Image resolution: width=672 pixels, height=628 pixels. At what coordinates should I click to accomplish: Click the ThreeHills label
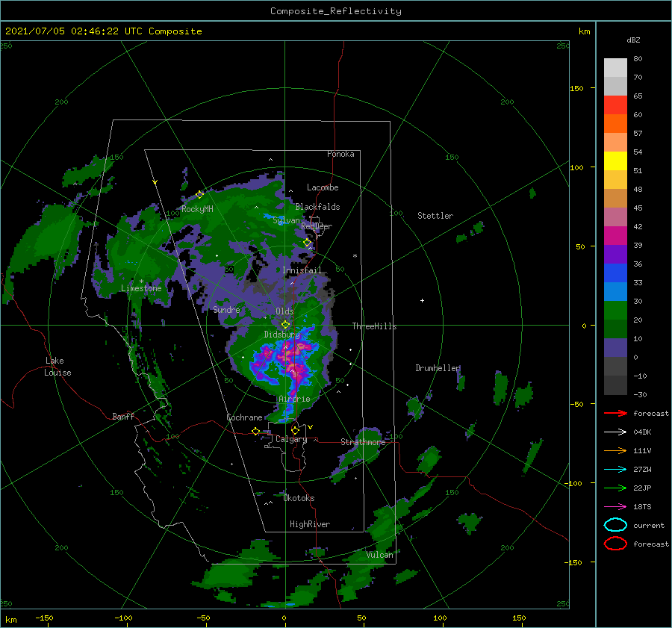point(375,326)
